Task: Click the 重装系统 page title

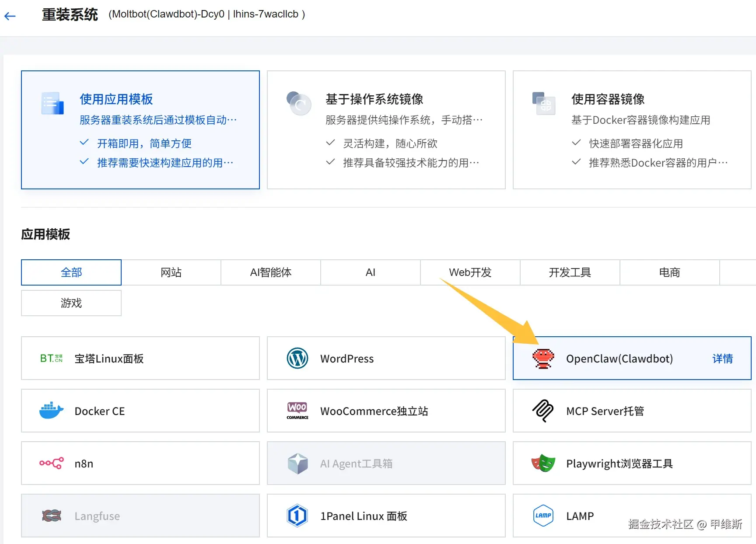Action: coord(70,15)
